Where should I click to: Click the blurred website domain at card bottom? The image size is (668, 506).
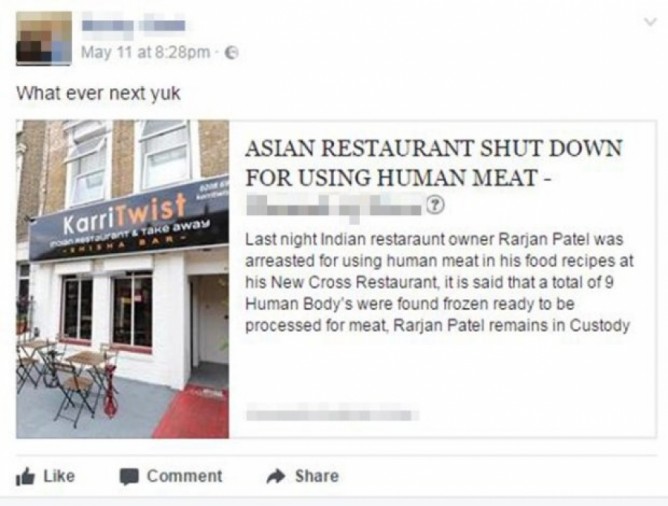click(x=332, y=415)
